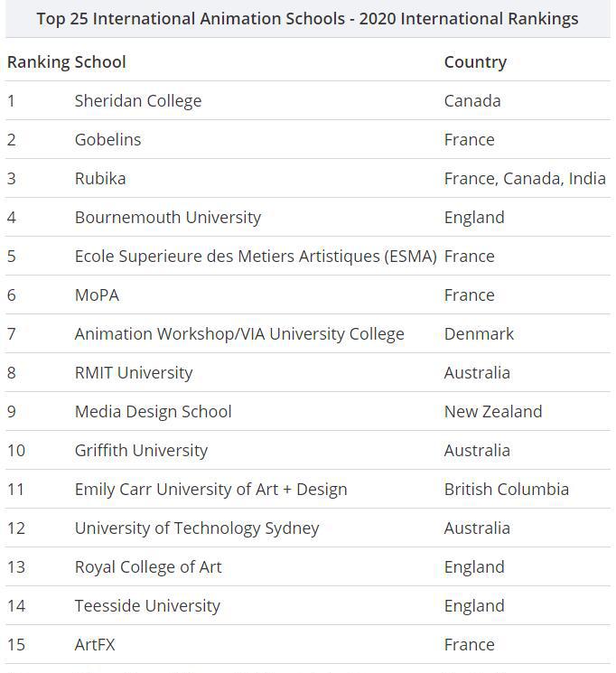Select the MoPA school name
Screen dimensions: 616x673
[x=97, y=295]
